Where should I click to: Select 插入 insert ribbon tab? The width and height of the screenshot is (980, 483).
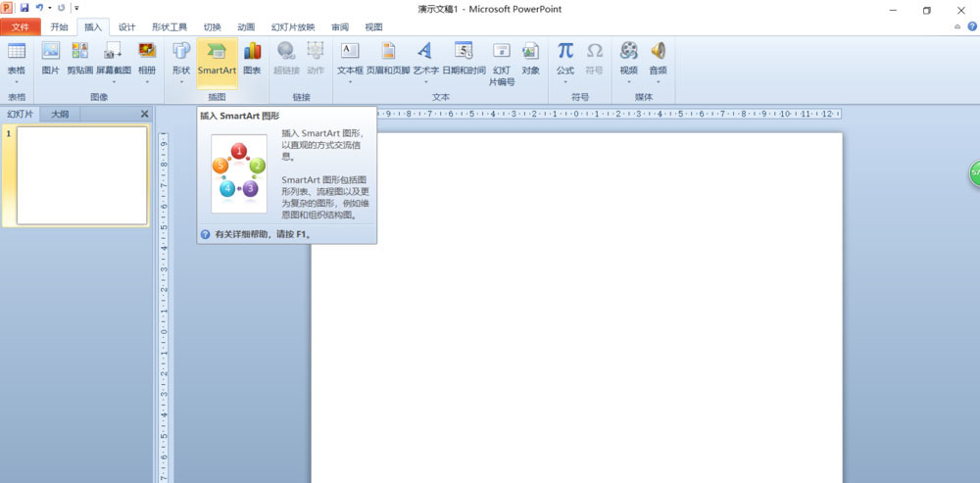[x=93, y=26]
